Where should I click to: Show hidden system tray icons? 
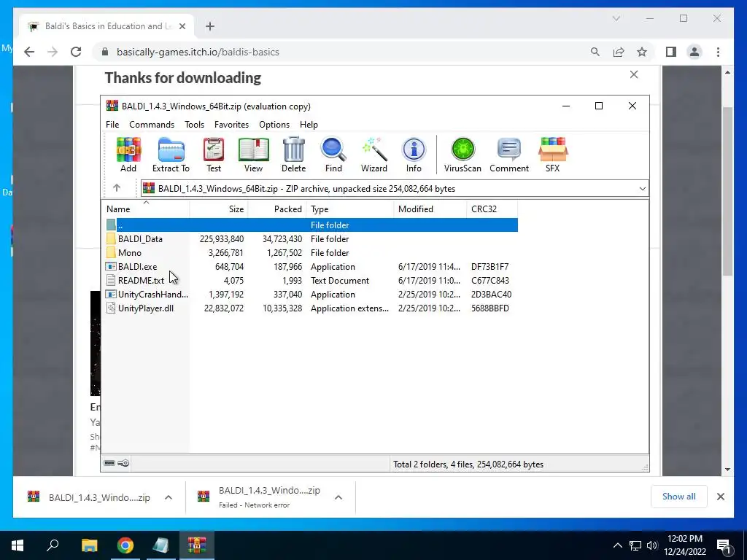(x=617, y=545)
